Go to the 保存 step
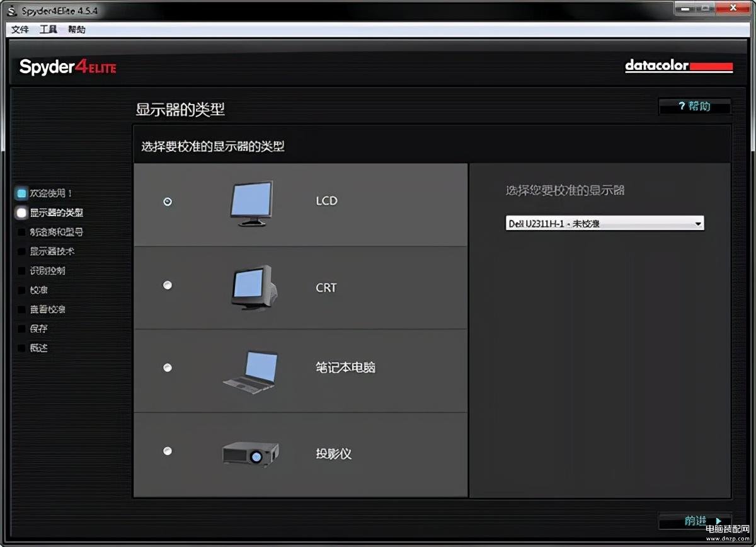Image resolution: width=756 pixels, height=547 pixels. coord(39,329)
